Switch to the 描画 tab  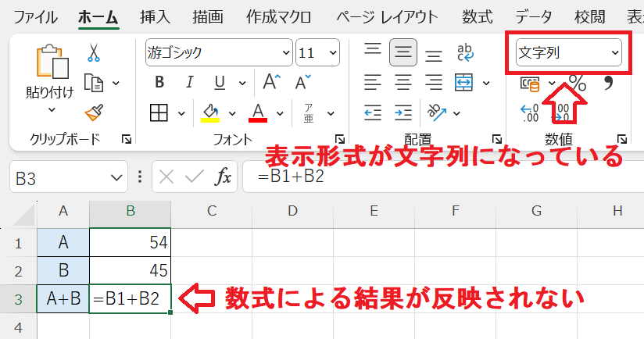click(208, 17)
